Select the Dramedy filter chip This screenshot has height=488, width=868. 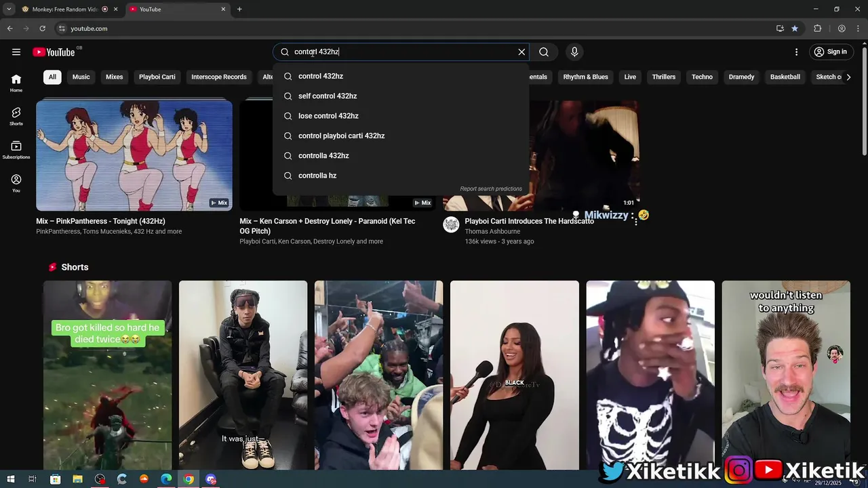[741, 77]
